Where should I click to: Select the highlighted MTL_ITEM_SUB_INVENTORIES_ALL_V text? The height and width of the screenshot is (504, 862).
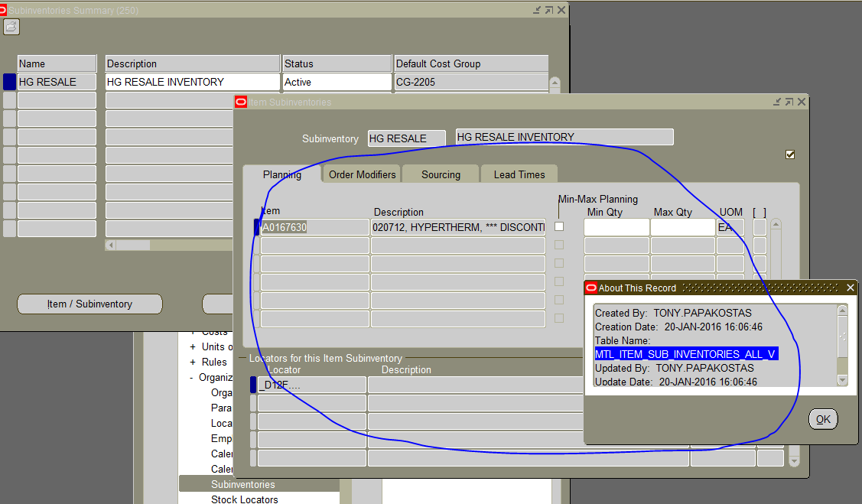[686, 353]
